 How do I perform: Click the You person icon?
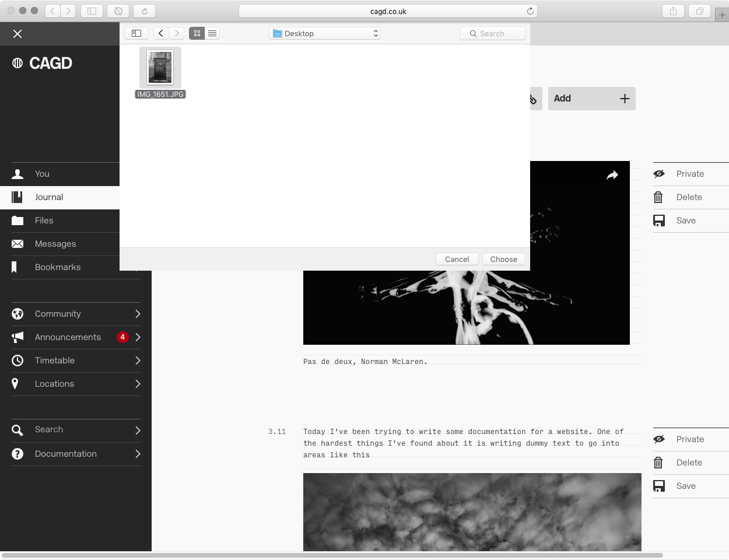click(17, 174)
